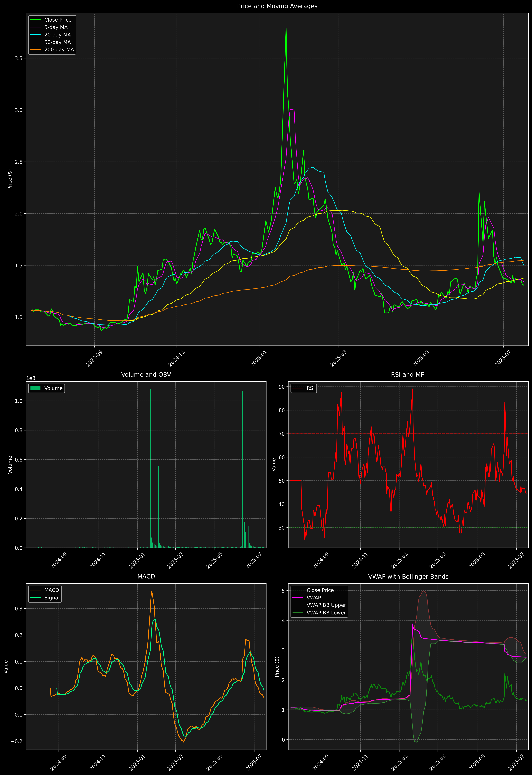Click the −0.2 y-axis tick on the MACD chart
Image resolution: width=532 pixels, height=775 pixels.
(17, 741)
